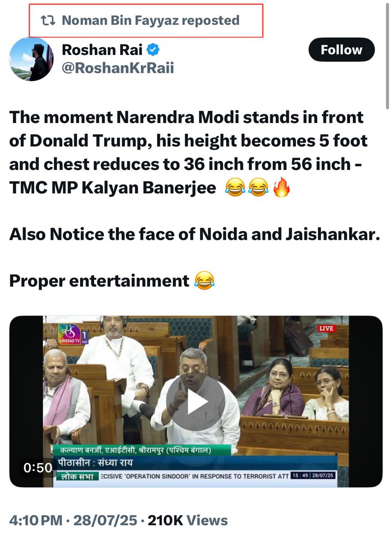392x541 pixels.
Task: Click the red LIVE badge in the video
Action: tap(326, 328)
